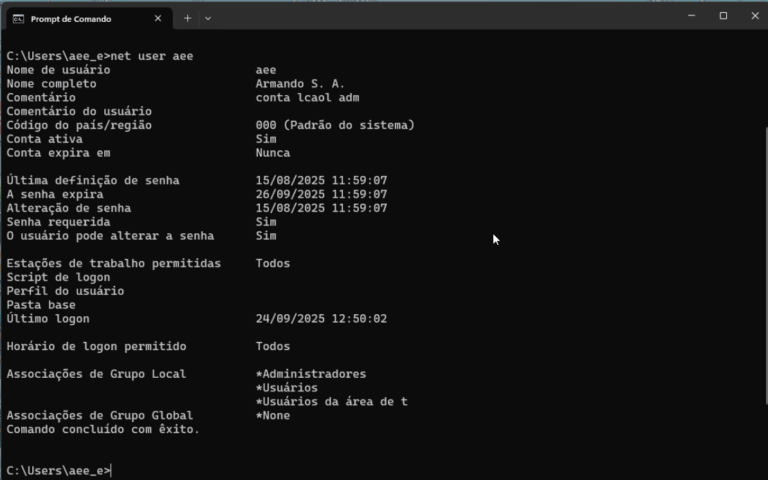Screen dimensions: 768x480
Task: Click '000 (Padrão do sistema)' value
Action: click(x=335, y=125)
